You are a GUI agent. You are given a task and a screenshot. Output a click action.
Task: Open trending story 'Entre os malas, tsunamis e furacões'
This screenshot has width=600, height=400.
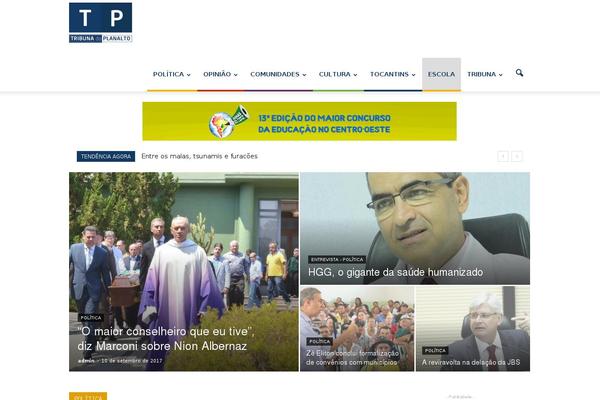pos(199,156)
